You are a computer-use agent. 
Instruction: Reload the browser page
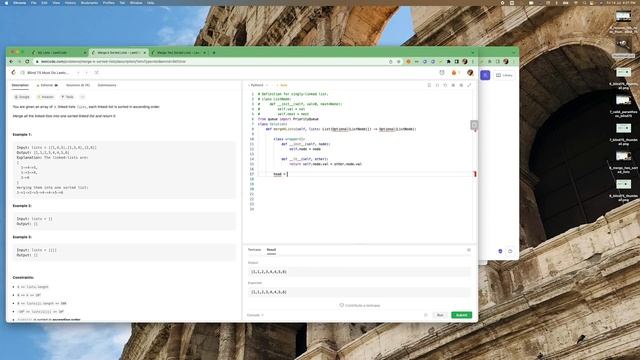(27, 62)
